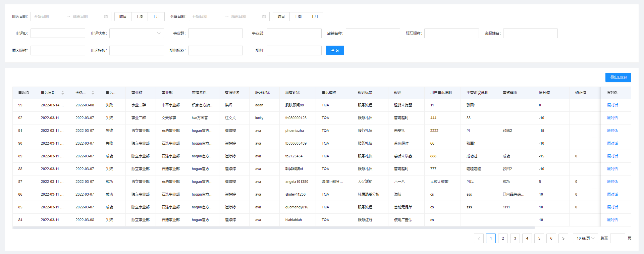Open the 10 条/页 page size dropdown

585,238
